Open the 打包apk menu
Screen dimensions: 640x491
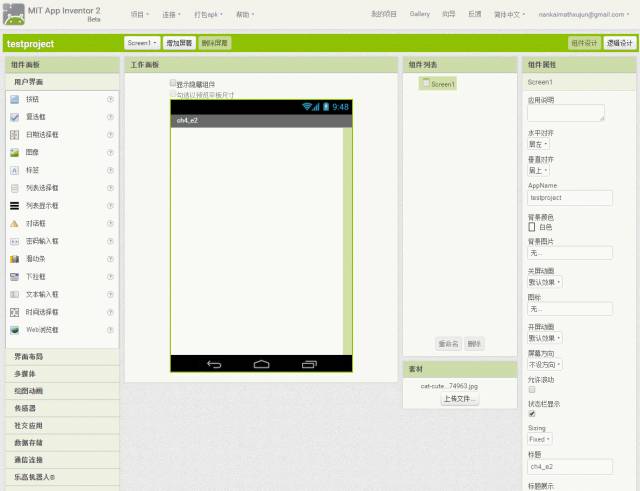(209, 15)
